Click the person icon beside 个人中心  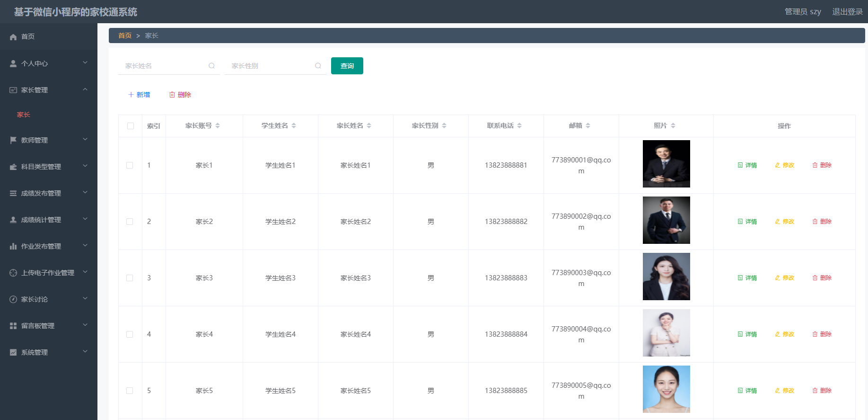[13, 63]
